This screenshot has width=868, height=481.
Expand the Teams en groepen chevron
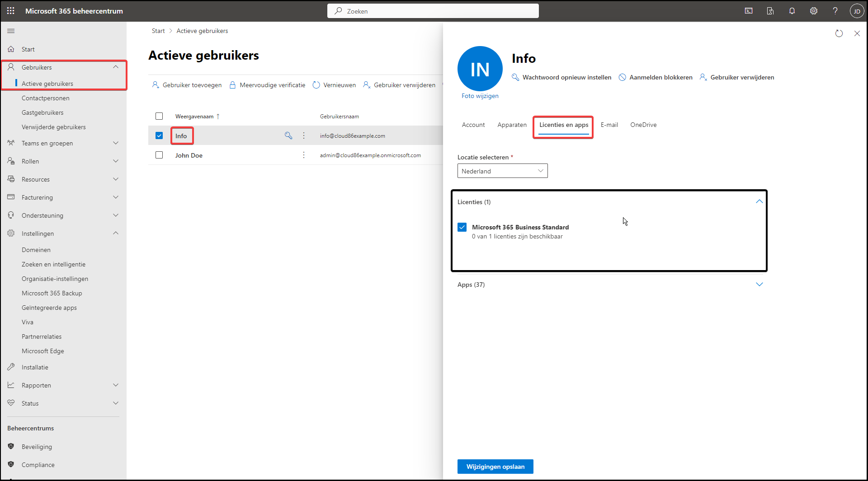116,143
